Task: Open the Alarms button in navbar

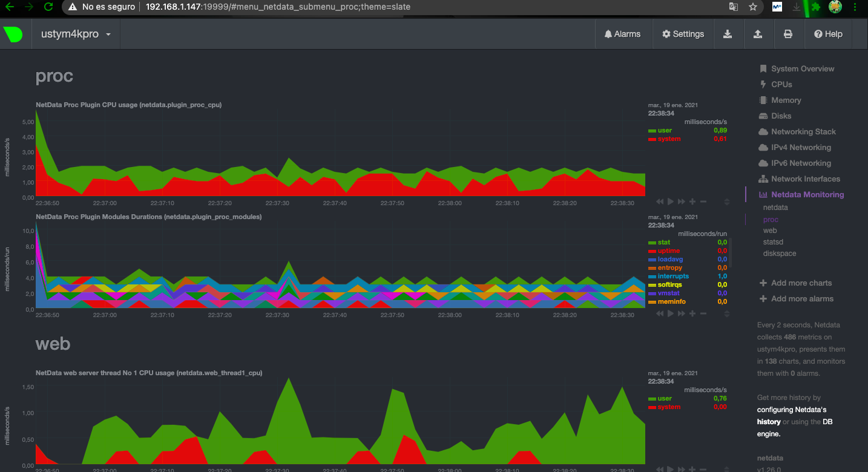Action: [622, 34]
